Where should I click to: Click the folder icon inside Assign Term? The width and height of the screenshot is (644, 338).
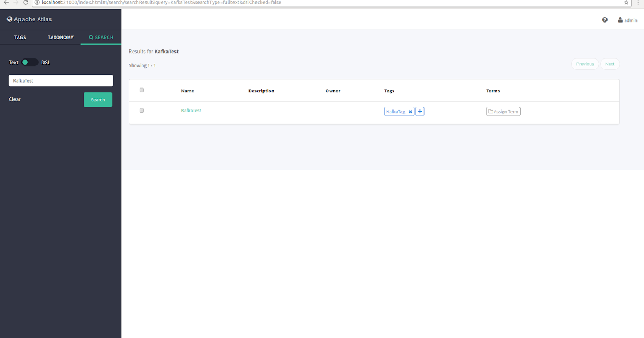point(491,111)
